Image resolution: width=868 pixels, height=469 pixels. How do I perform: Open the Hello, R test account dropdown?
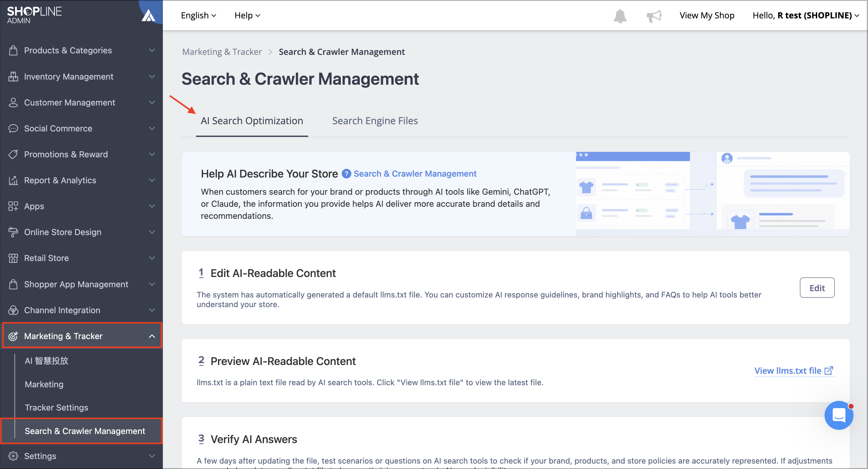point(805,15)
